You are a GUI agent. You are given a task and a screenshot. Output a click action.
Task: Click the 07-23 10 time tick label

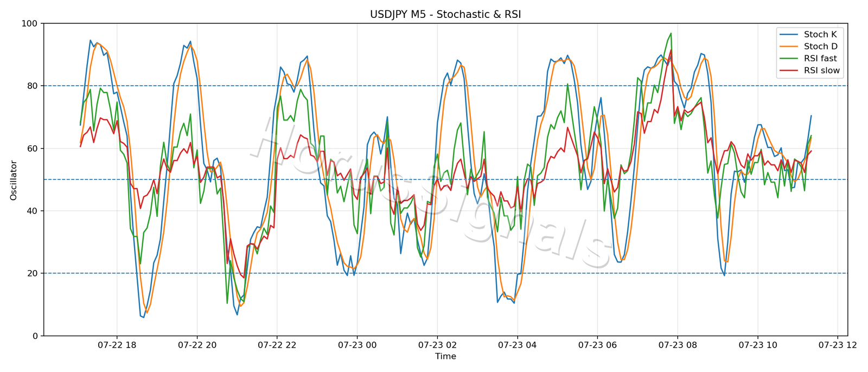[758, 344]
